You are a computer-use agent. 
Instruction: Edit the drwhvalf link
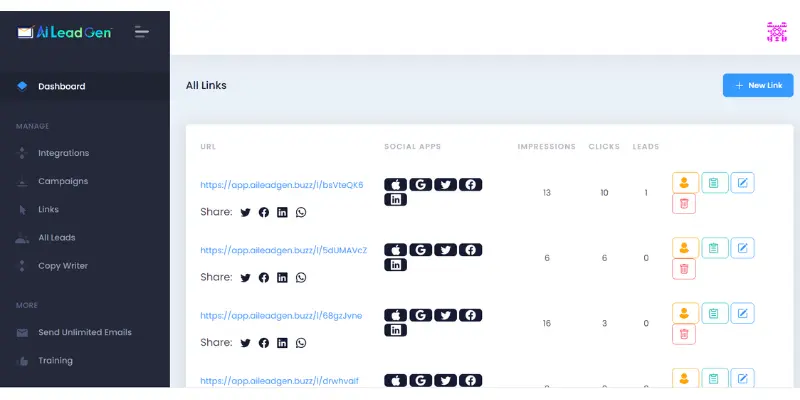pos(742,378)
